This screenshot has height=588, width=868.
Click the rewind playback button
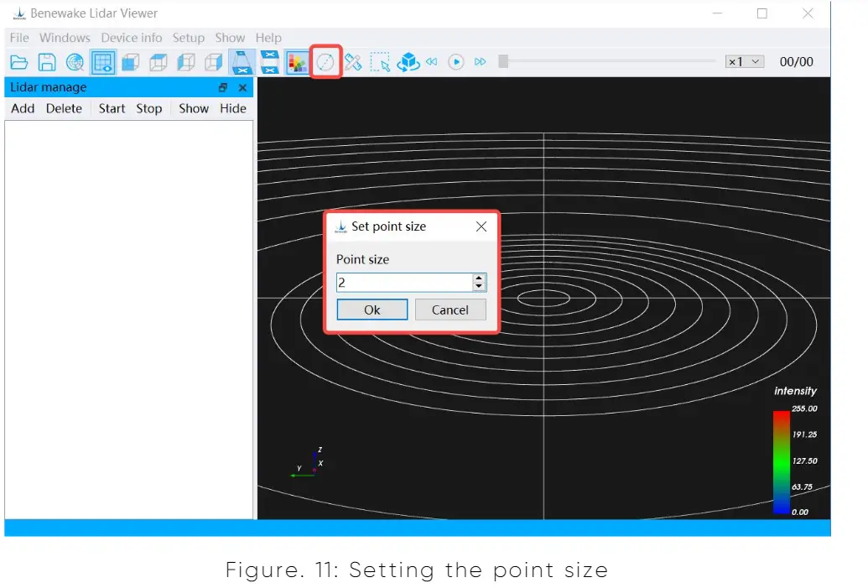click(432, 61)
